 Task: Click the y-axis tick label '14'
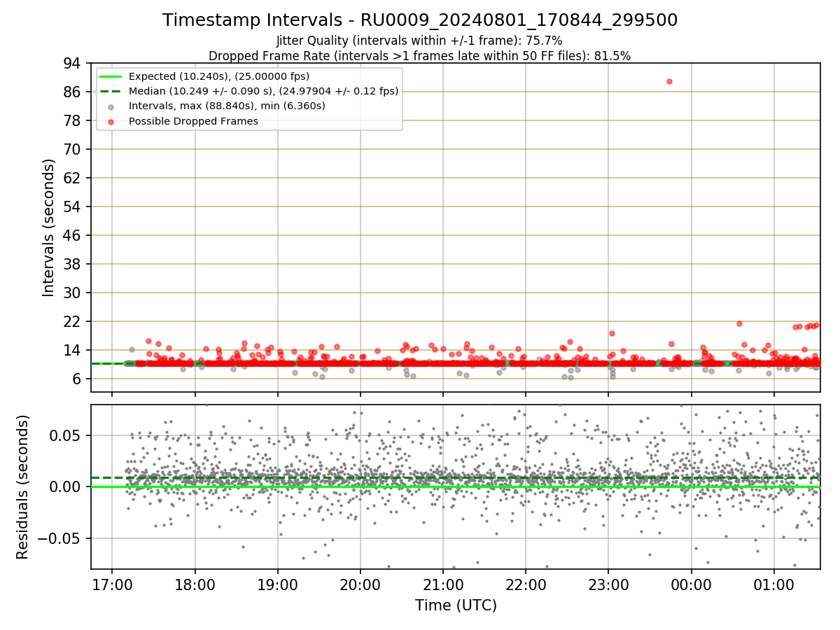[x=72, y=350]
